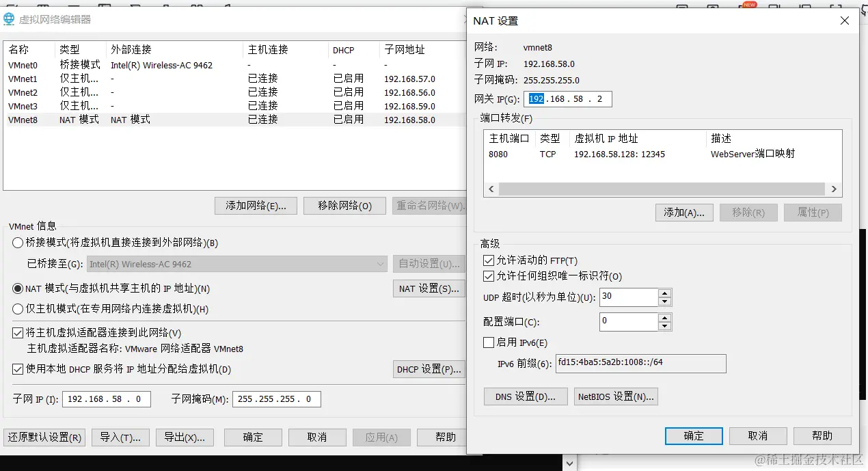Click 描述 column header
This screenshot has height=471, width=868.
774,138
